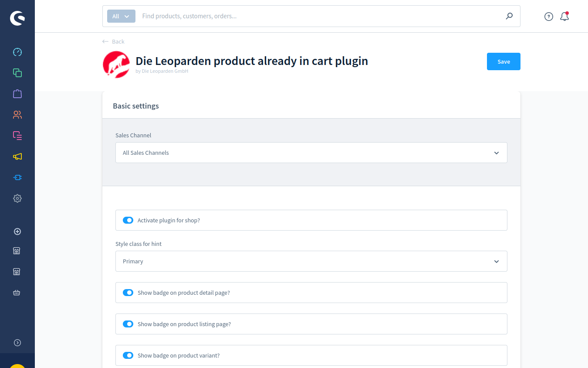
Task: Open the first storefront sales channel icon
Action: [17, 251]
